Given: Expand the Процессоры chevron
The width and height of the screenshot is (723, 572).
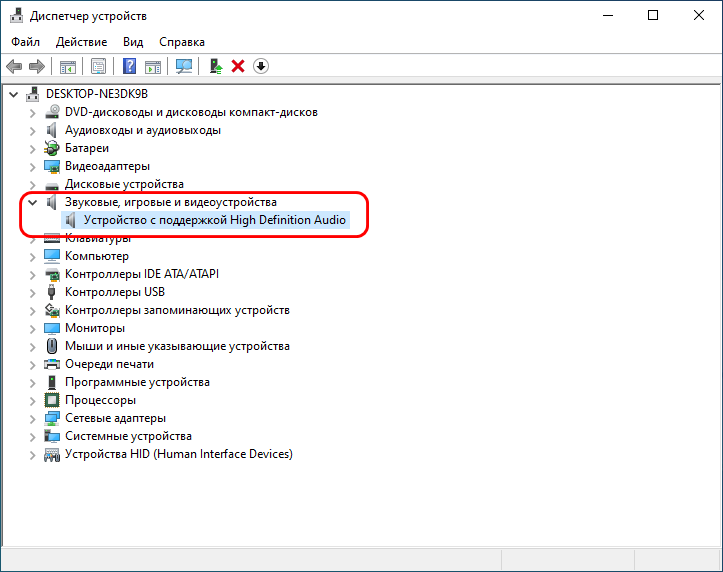Looking at the screenshot, I should point(32,401).
